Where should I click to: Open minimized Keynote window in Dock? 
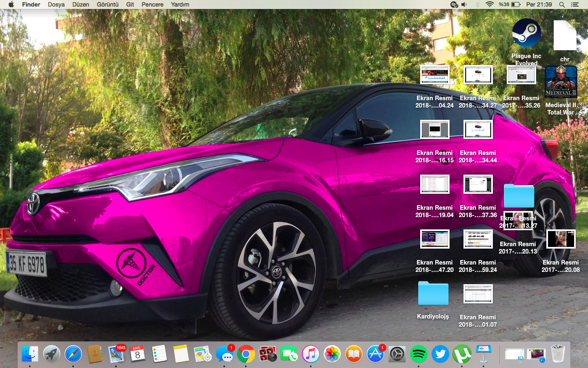(x=514, y=355)
